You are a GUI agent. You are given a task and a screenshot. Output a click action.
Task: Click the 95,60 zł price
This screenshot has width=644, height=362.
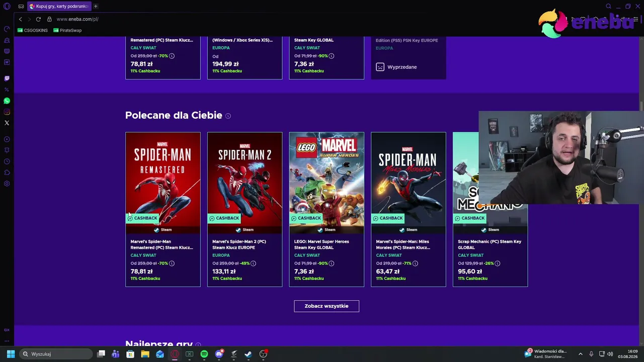(470, 271)
